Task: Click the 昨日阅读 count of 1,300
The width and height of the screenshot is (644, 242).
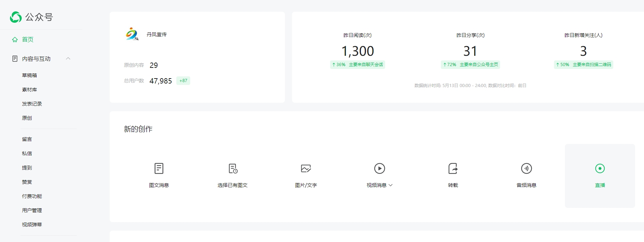Action: point(357,51)
